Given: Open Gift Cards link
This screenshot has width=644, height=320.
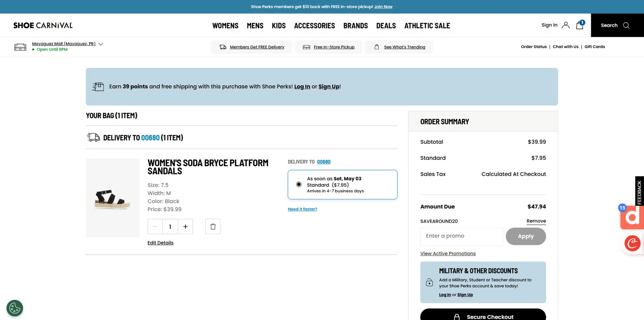Looking at the screenshot, I should pos(595,47).
